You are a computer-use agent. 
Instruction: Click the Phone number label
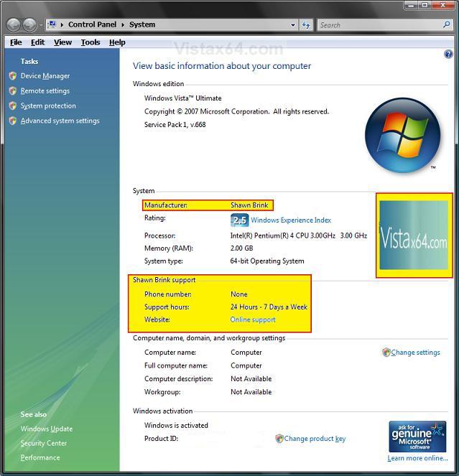coord(168,294)
